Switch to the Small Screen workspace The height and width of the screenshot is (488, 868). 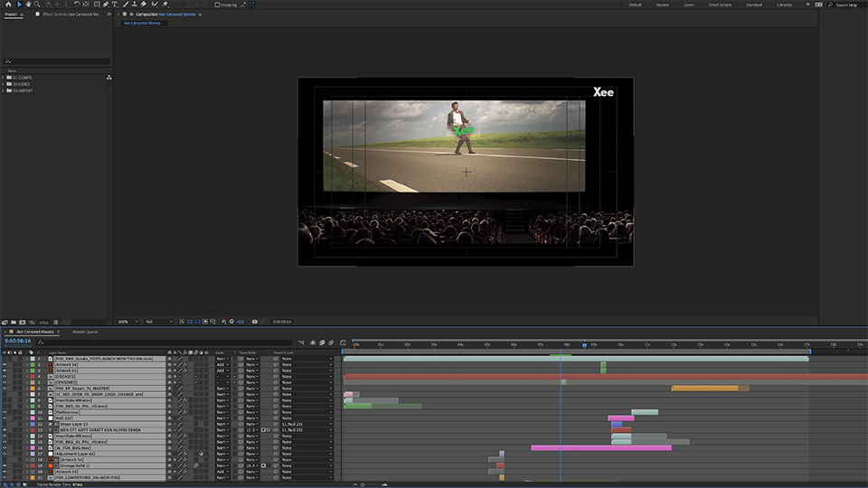click(x=720, y=5)
